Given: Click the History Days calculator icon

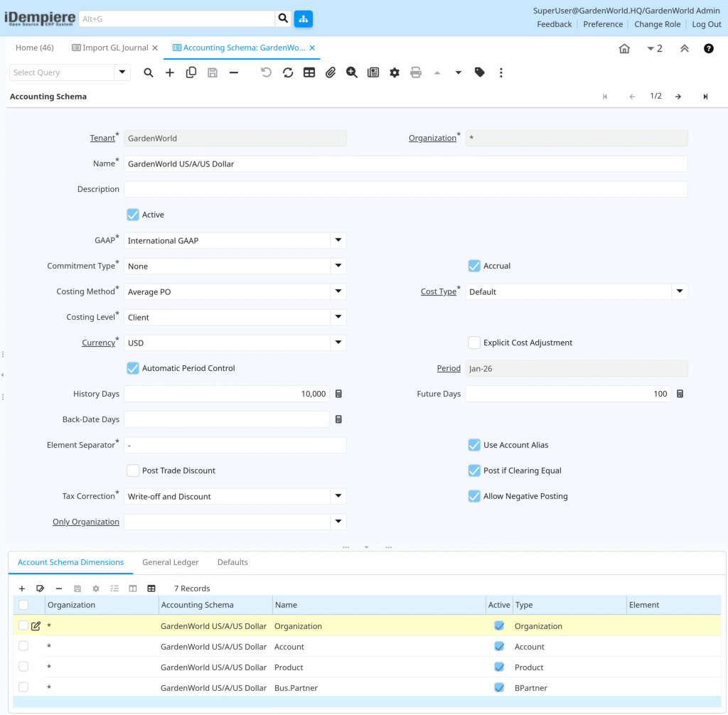Looking at the screenshot, I should (338, 393).
